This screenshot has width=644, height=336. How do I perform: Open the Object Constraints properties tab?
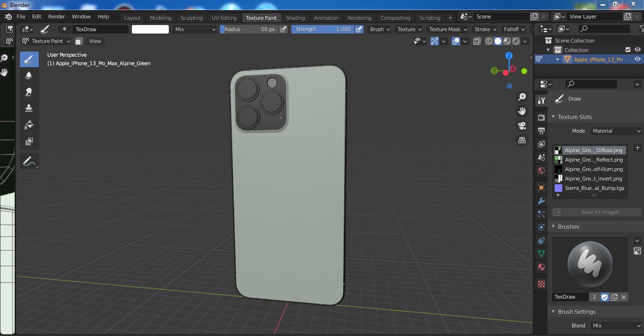pyautogui.click(x=541, y=241)
